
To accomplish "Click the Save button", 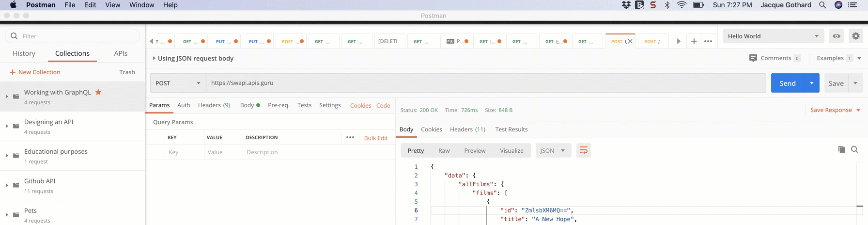I will [836, 83].
